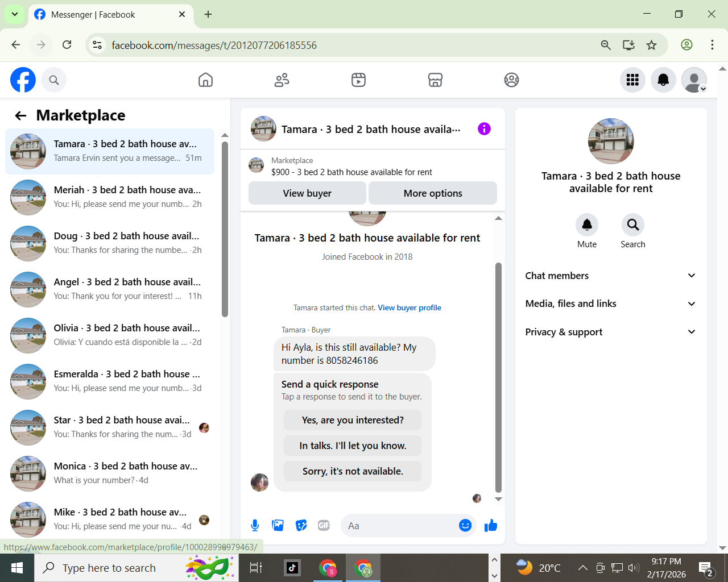Send 'Sorry, it's not available.' response
The height and width of the screenshot is (582, 728).
click(353, 471)
